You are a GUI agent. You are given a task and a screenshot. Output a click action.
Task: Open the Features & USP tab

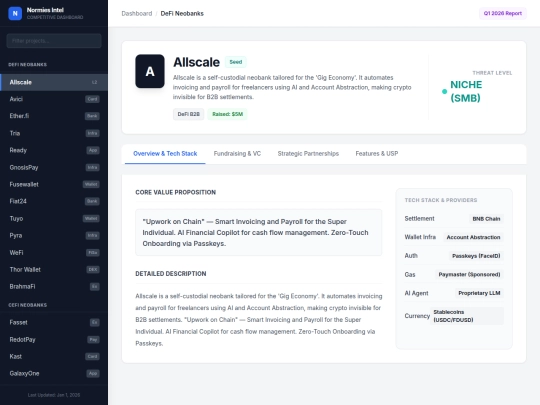point(377,154)
